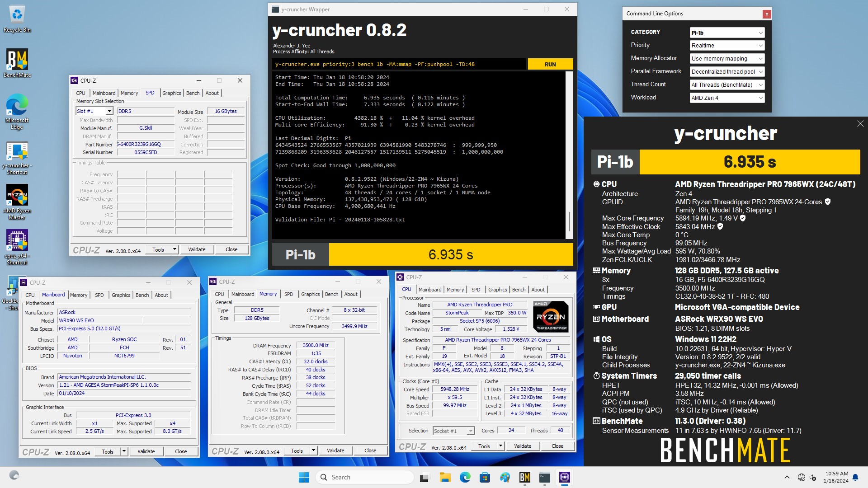The height and width of the screenshot is (488, 868).
Task: Click the Windows Start button
Action: point(304,477)
